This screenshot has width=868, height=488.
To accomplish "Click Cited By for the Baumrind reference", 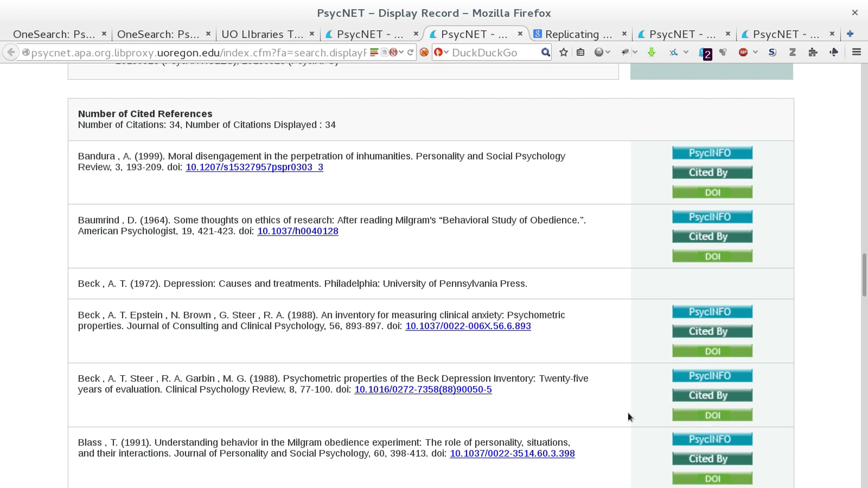I will [712, 236].
